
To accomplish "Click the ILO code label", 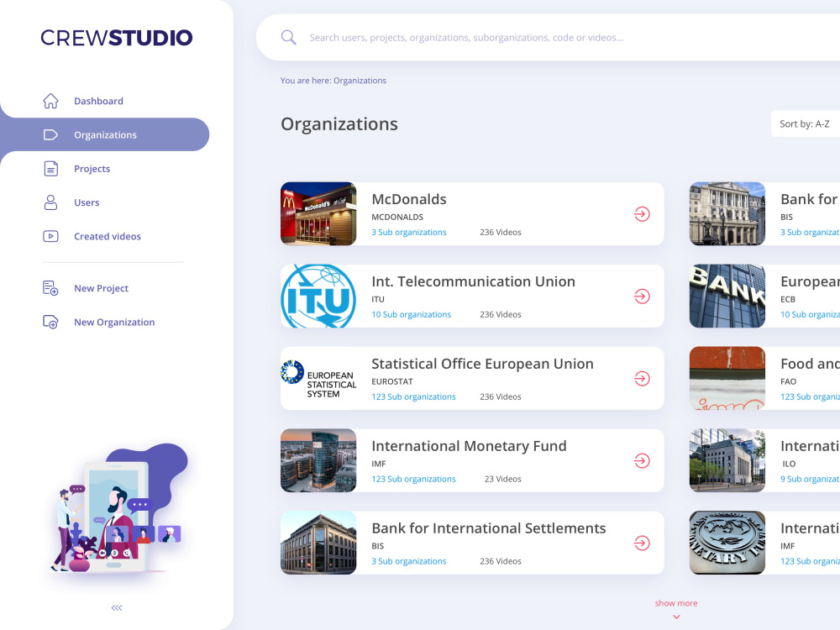I will 789,464.
